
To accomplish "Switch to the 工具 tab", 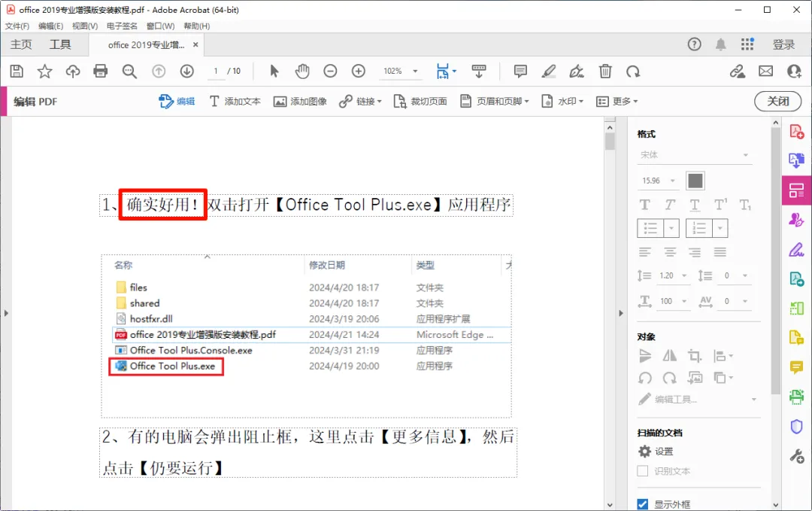I will pyautogui.click(x=60, y=44).
